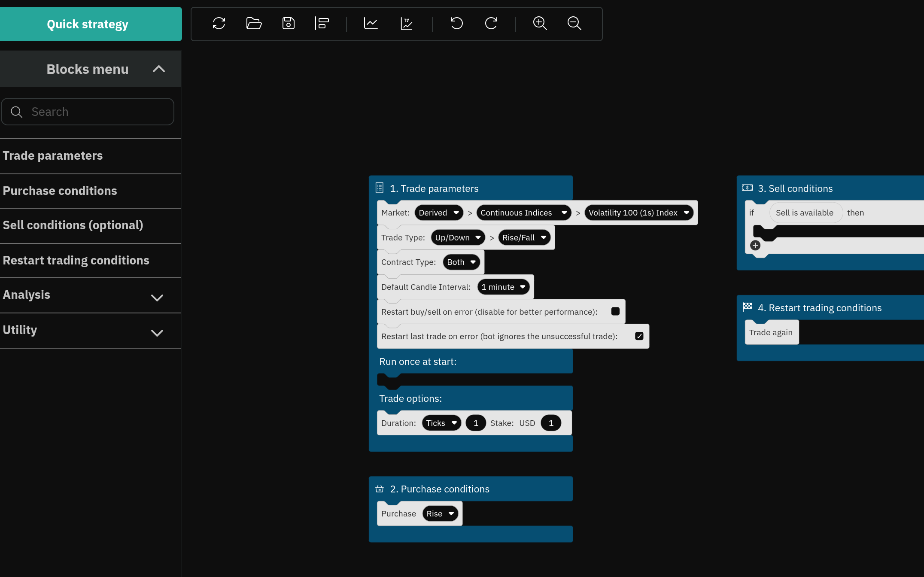Image resolution: width=924 pixels, height=577 pixels.
Task: Enable Restart buy/sell on error checkbox
Action: tap(615, 311)
